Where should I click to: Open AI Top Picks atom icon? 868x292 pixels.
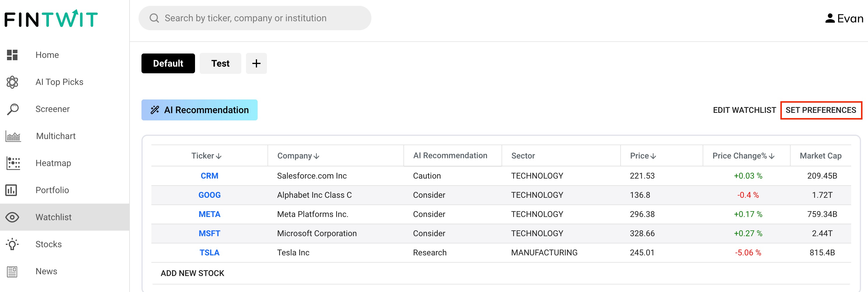coord(12,82)
